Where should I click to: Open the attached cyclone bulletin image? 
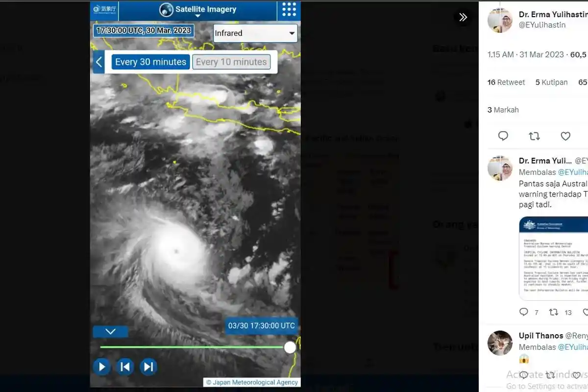pos(554,258)
